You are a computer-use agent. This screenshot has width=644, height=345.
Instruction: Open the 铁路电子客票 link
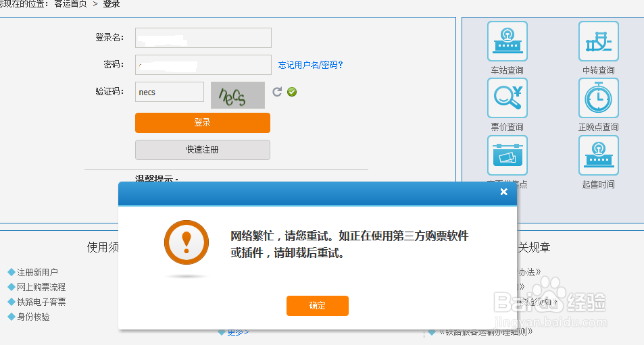[x=41, y=302]
